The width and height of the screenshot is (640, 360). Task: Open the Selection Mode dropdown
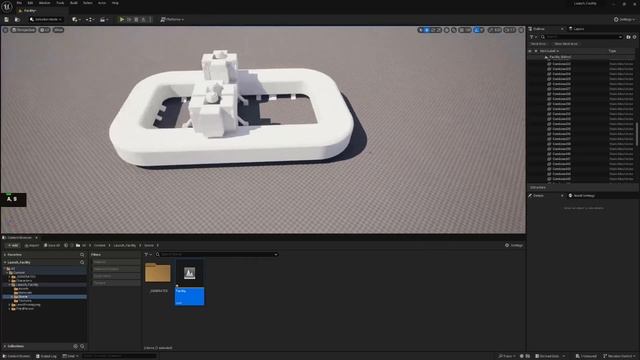point(46,20)
